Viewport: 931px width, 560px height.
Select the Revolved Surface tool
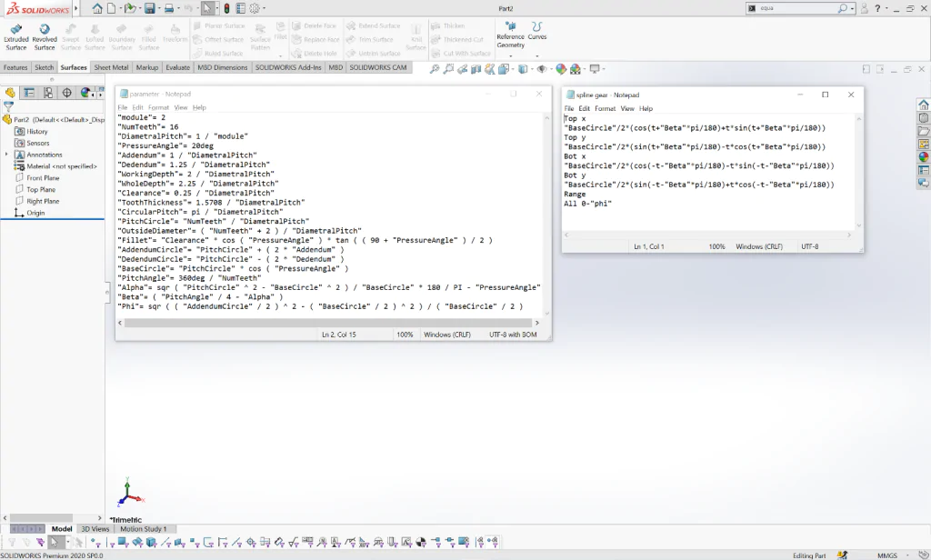tap(45, 37)
